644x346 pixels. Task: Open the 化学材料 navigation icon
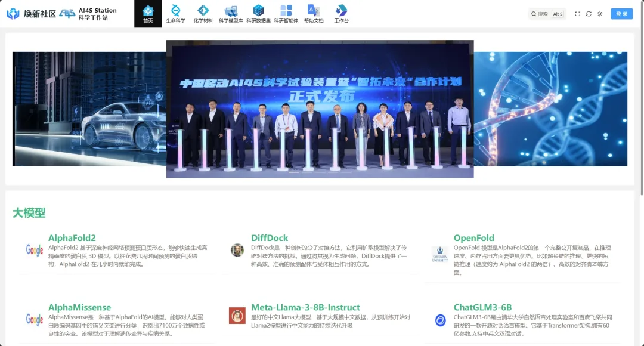click(203, 11)
